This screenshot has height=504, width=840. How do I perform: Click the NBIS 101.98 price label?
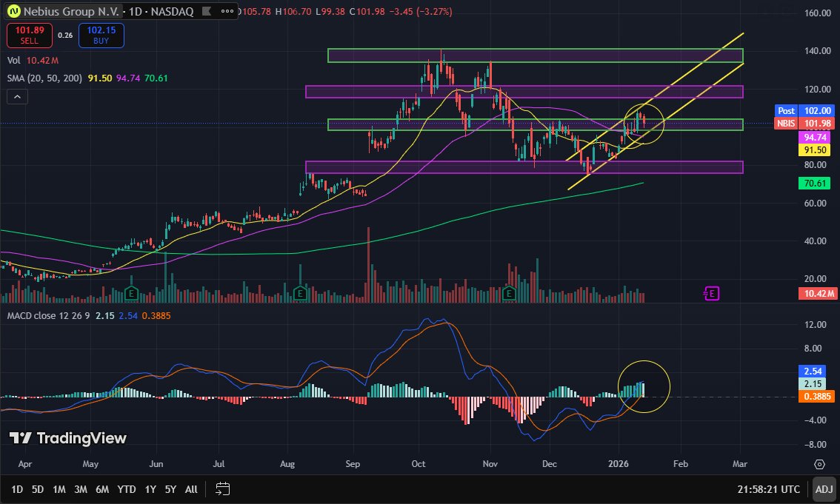point(804,124)
